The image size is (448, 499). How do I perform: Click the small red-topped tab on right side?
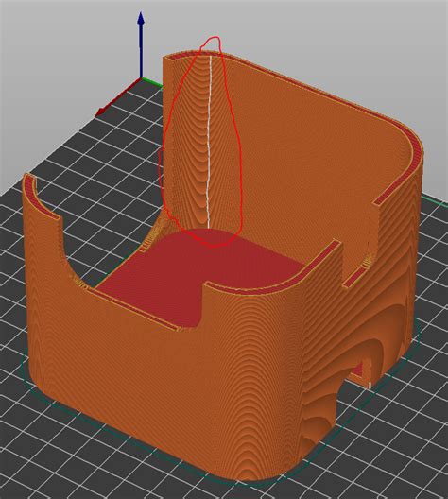click(354, 277)
